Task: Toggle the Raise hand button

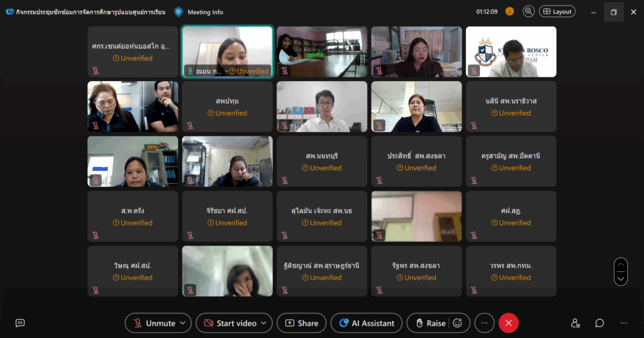Action: point(429,323)
